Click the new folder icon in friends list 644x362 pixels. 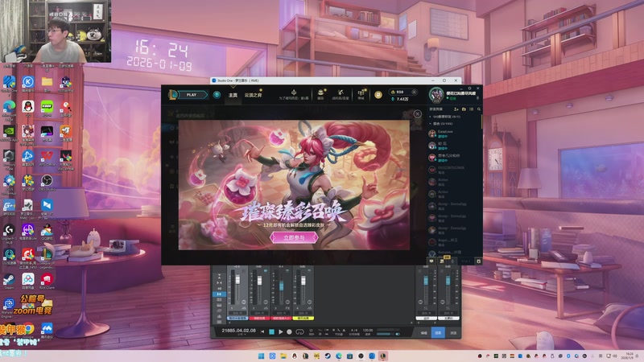coord(464,109)
